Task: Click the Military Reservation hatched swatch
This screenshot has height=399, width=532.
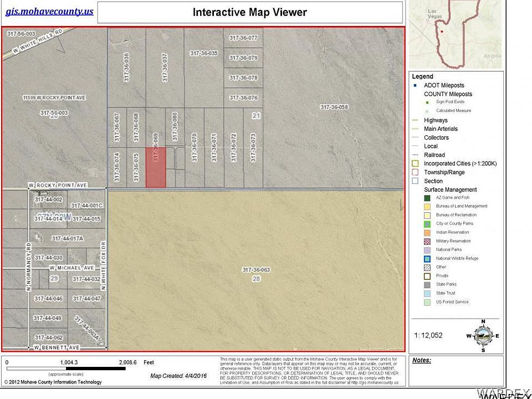Action: [x=427, y=241]
